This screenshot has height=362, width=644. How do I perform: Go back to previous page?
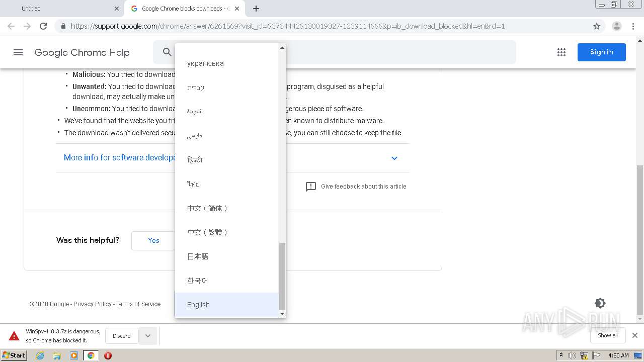[11, 26]
